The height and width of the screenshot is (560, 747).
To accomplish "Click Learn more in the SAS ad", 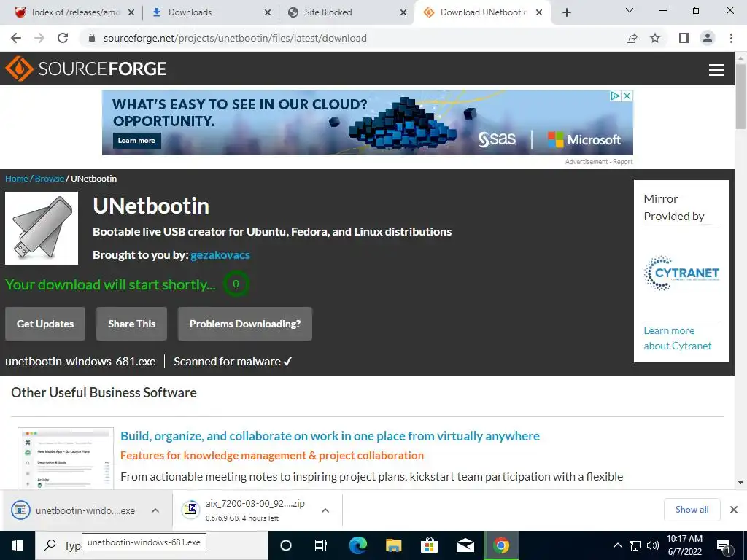I will [136, 141].
